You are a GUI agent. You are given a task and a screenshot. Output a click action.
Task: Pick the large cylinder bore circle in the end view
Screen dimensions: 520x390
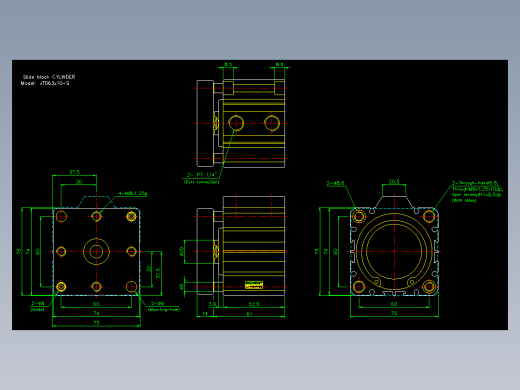[394, 252]
